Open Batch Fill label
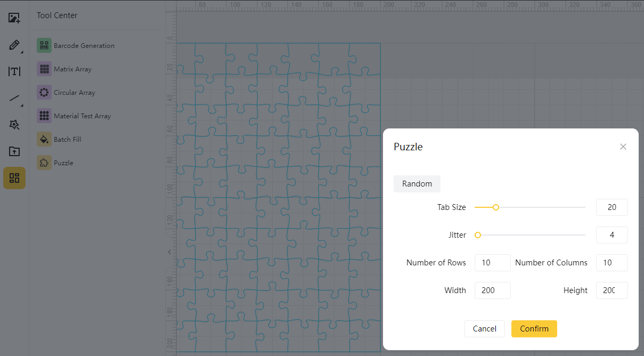Image resolution: width=644 pixels, height=356 pixels. point(68,140)
